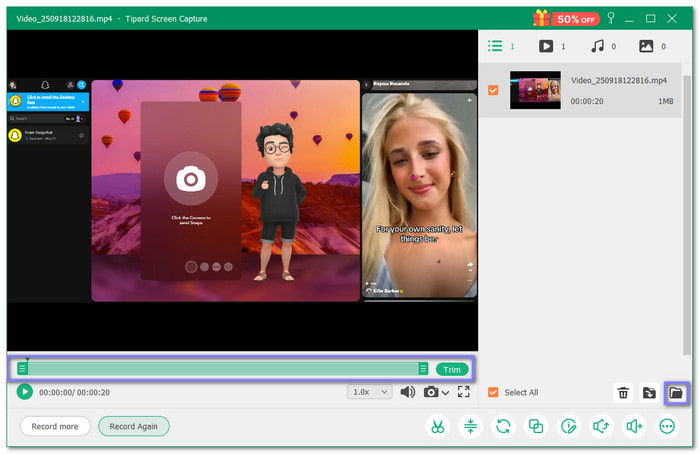Screen dimensions: 700x454
Task: Open the output folder icon
Action: [676, 393]
